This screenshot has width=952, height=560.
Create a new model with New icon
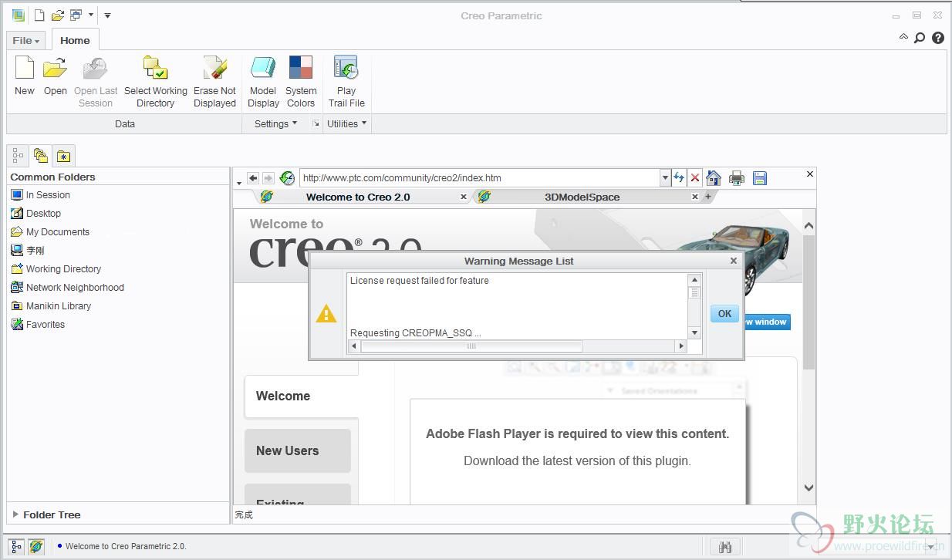pyautogui.click(x=25, y=76)
